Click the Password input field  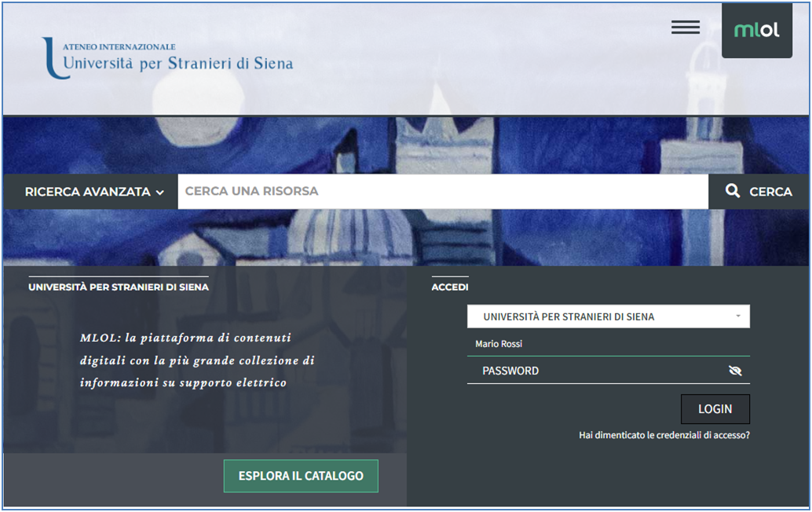(x=608, y=371)
